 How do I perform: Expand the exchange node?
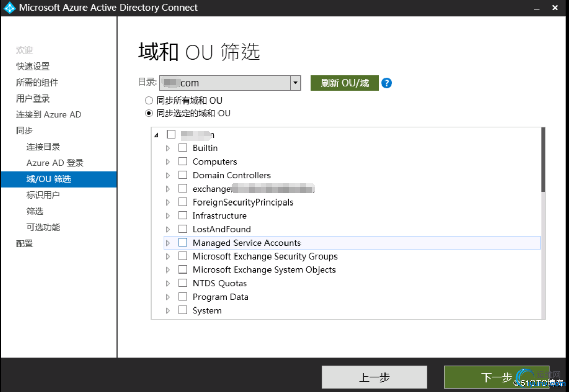[168, 189]
